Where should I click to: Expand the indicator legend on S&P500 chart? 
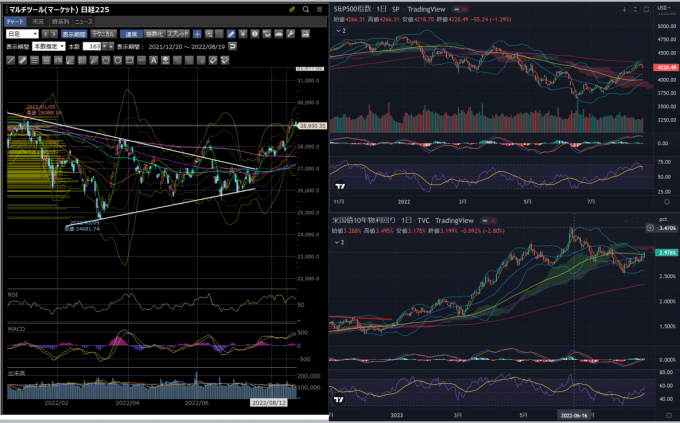click(x=341, y=31)
